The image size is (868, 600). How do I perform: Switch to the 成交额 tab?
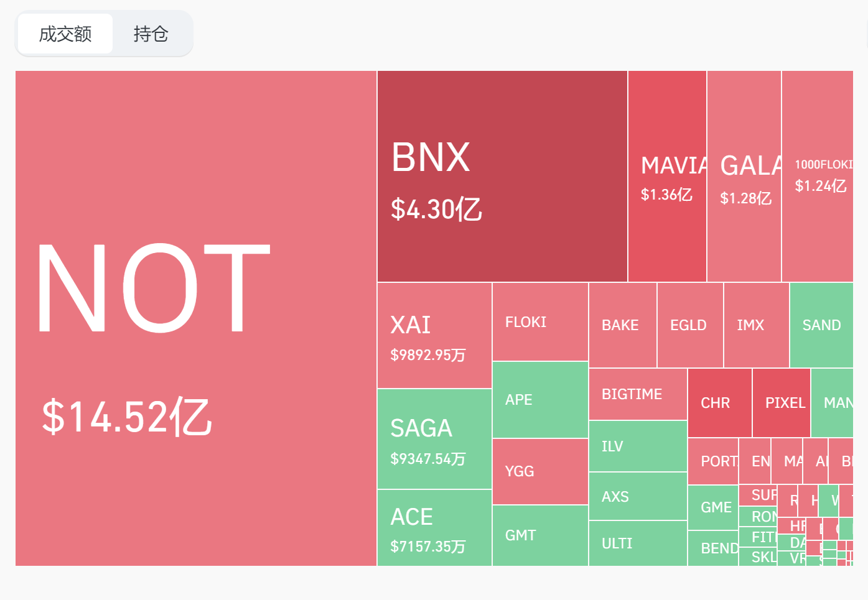click(x=65, y=34)
